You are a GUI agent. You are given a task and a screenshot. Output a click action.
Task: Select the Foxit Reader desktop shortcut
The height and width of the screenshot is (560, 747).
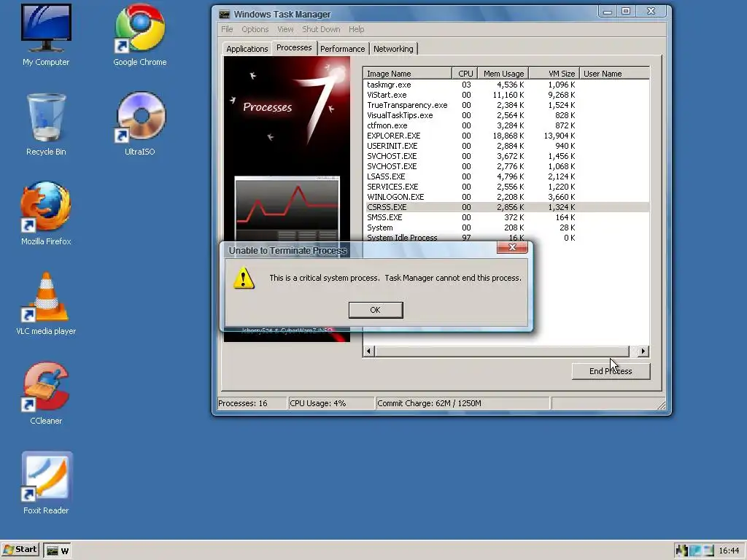click(46, 483)
